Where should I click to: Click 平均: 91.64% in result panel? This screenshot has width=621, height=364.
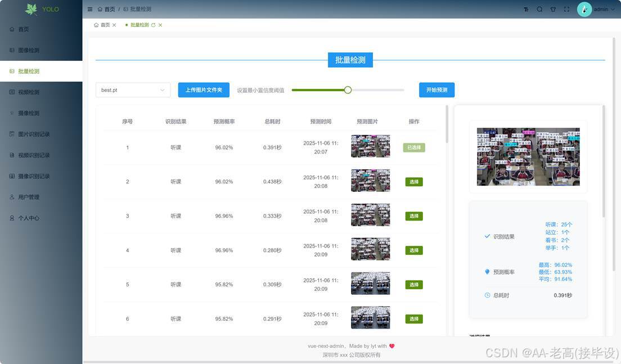coord(555,279)
